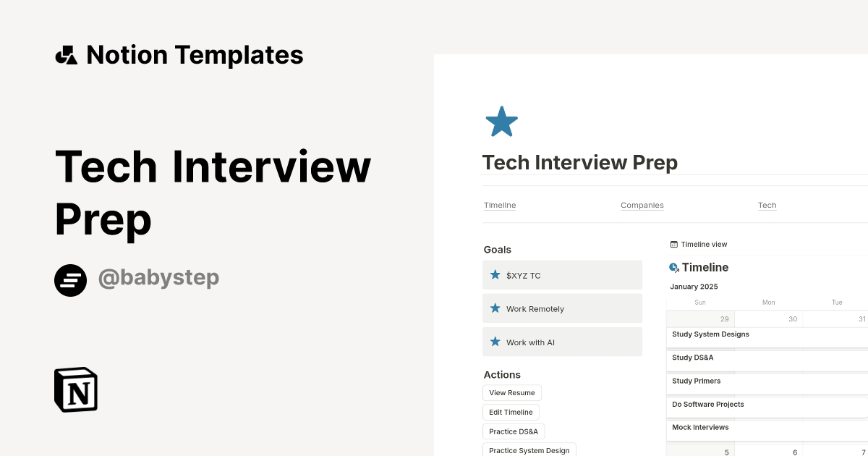Screen dimensions: 868x456
Task: Click the @babystep creator name
Action: pyautogui.click(x=158, y=277)
